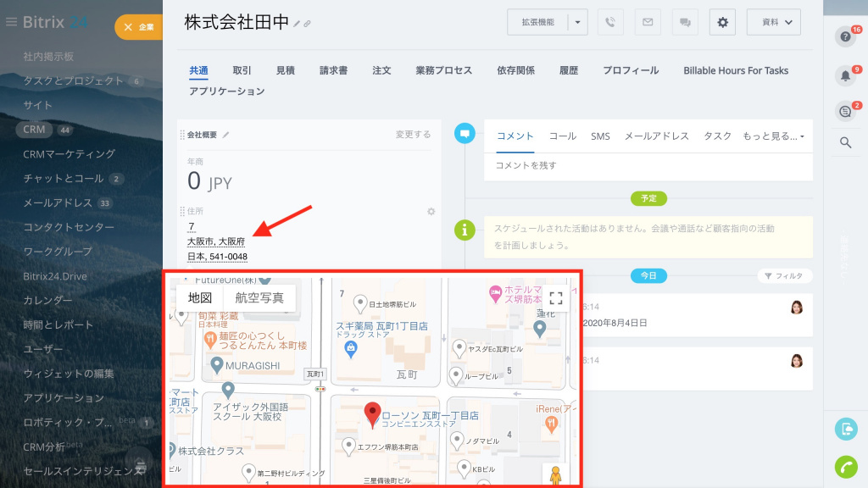Open the gear settings button in header
Screen dimensions: 868x488
[x=722, y=22]
